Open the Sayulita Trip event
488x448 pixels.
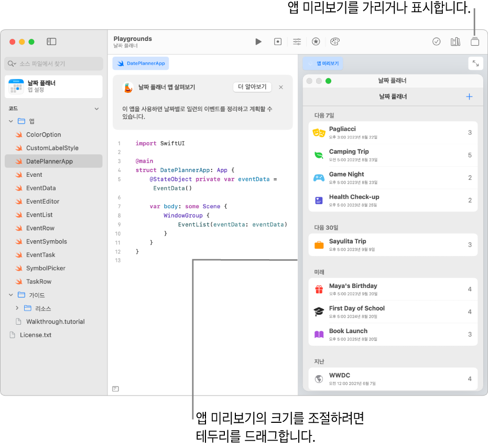(x=393, y=245)
